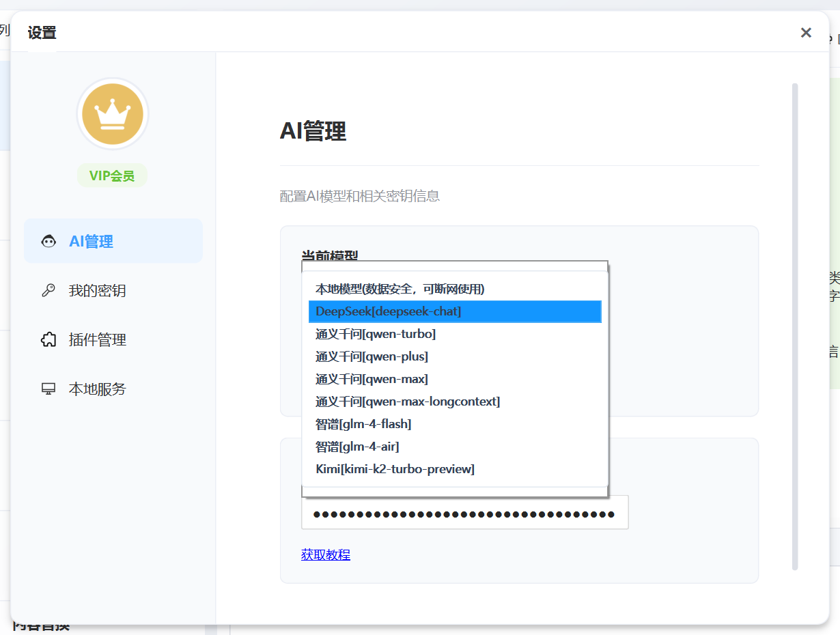Choose Kimi[kimi-k2-turbo-preview] option
This screenshot has width=840, height=635.
click(x=455, y=469)
